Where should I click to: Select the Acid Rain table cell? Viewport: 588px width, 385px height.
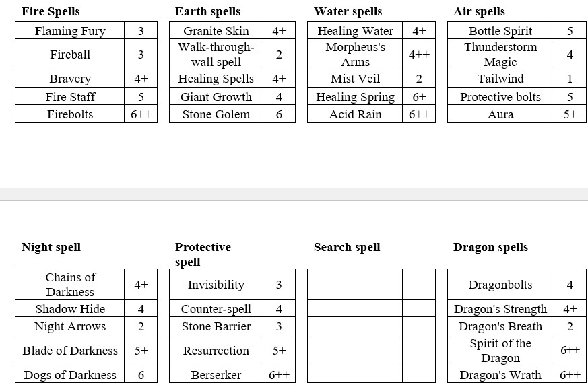[355, 114]
